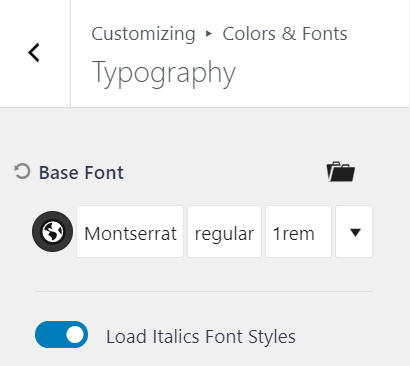Click the Colors & Fonts breadcrumb

tap(285, 34)
